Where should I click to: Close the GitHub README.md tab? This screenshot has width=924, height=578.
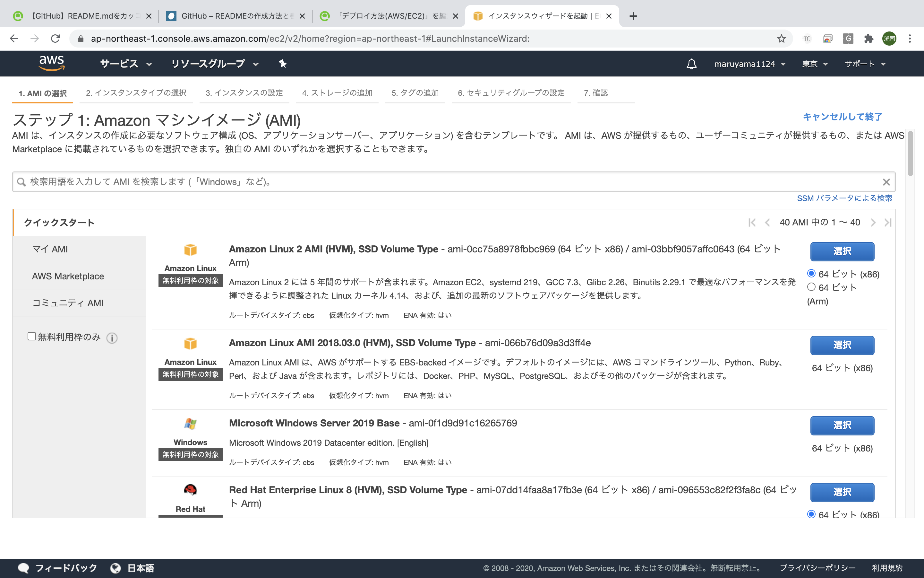click(x=149, y=16)
